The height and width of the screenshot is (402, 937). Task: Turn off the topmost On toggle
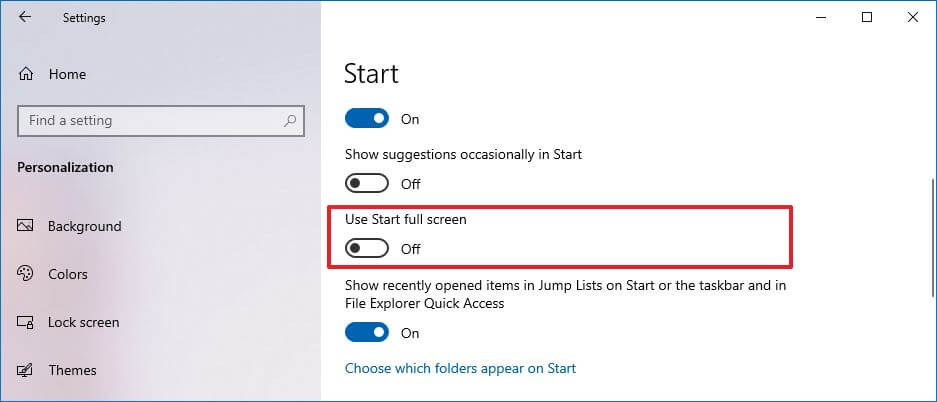point(366,119)
